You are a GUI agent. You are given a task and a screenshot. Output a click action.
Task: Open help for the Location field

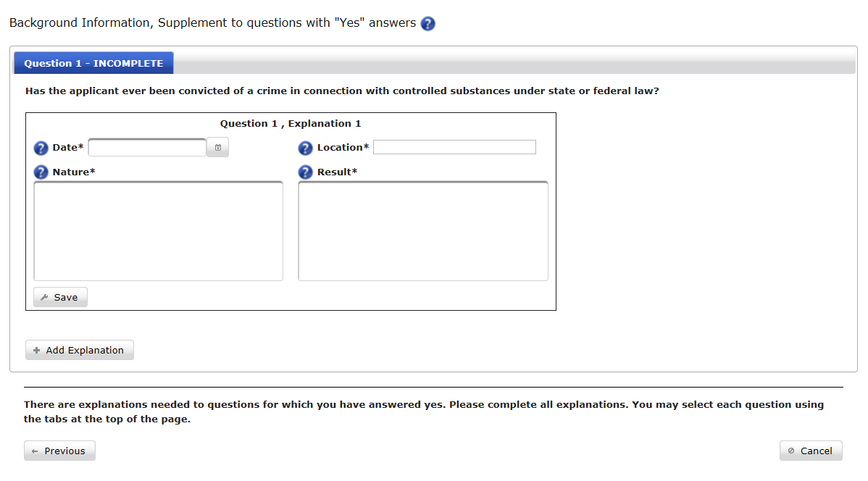(x=306, y=149)
